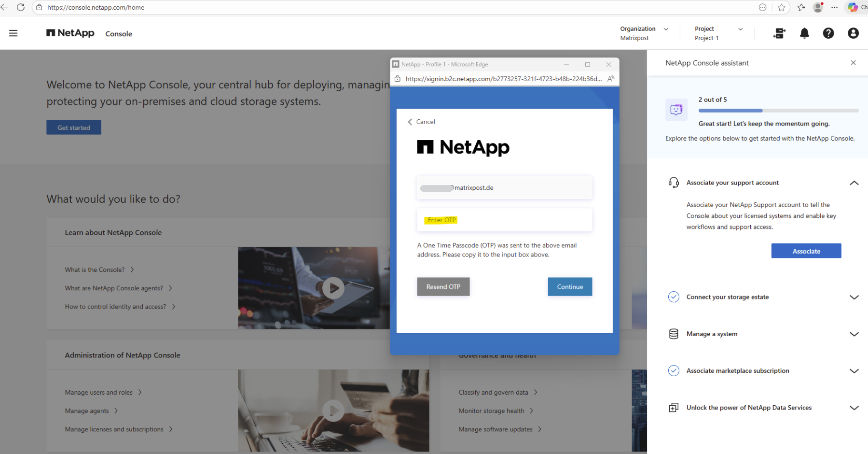Image resolution: width=868 pixels, height=454 pixels.
Task: Click the NetApp logo in the header
Action: pos(70,33)
